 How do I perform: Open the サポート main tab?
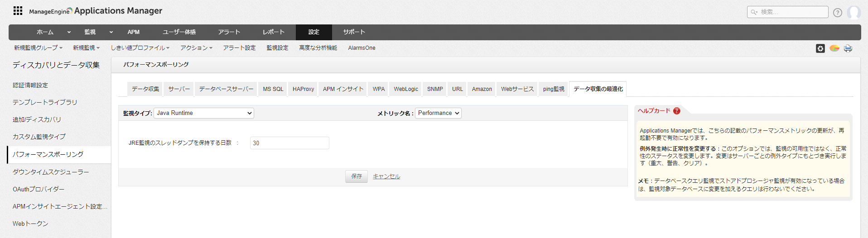pyautogui.click(x=354, y=32)
